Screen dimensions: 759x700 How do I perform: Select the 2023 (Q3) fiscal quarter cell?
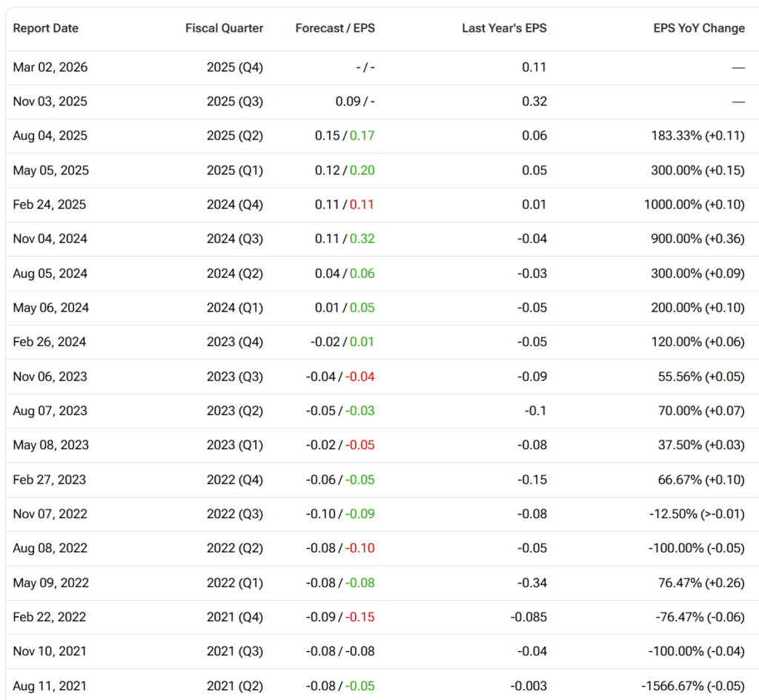coord(234,377)
